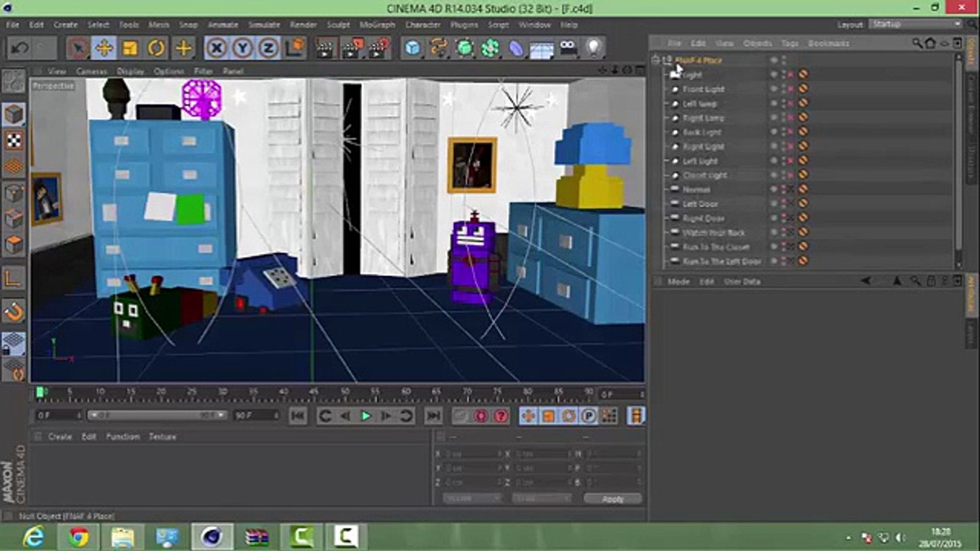Click the Apply coordinates button
Image resolution: width=980 pixels, height=551 pixels.
pos(612,499)
